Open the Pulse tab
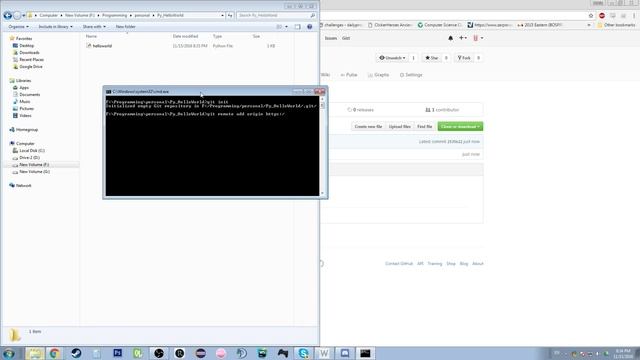Image resolution: width=640 pixels, height=360 pixels. (x=349, y=75)
